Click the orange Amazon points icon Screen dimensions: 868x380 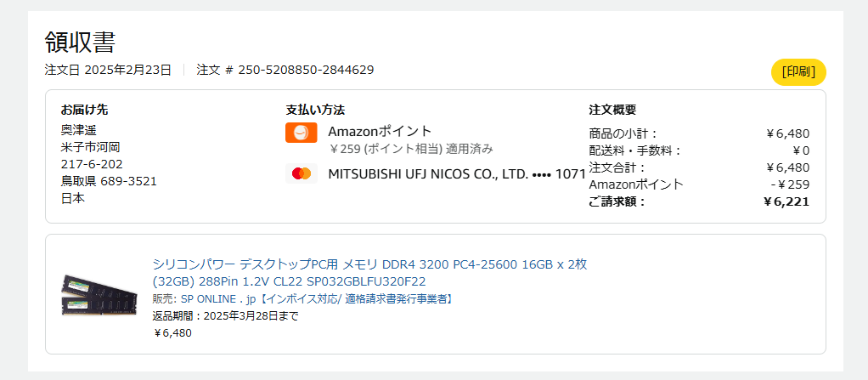point(301,133)
